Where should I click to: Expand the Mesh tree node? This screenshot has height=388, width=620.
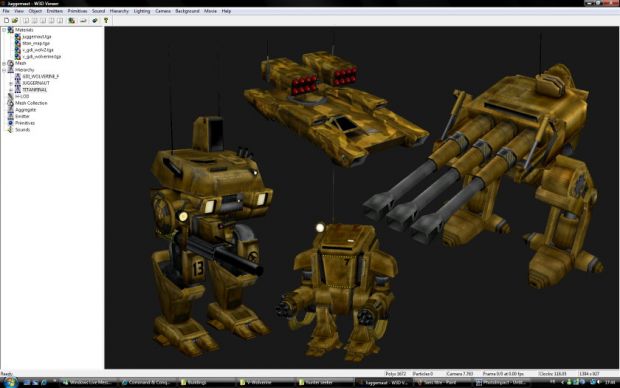click(4, 63)
